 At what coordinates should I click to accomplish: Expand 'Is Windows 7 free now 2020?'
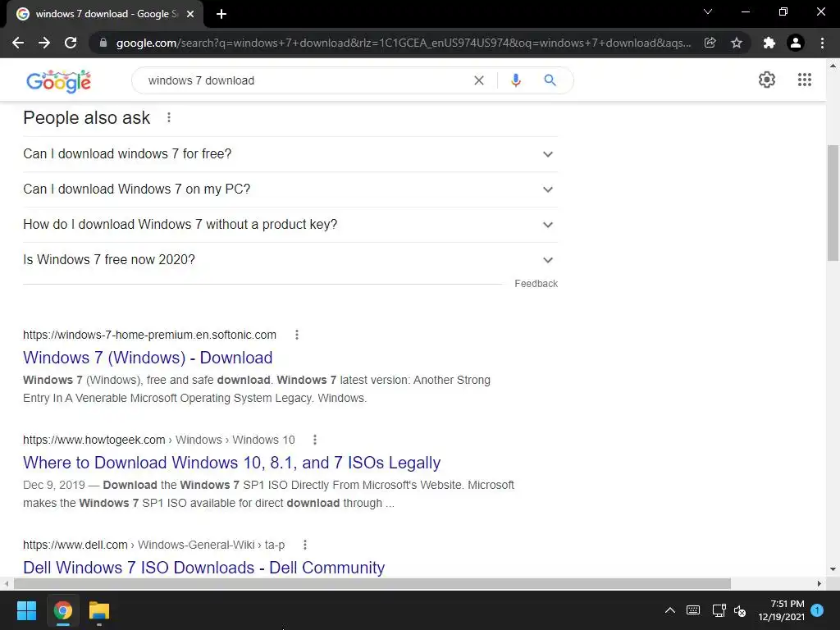pos(290,260)
